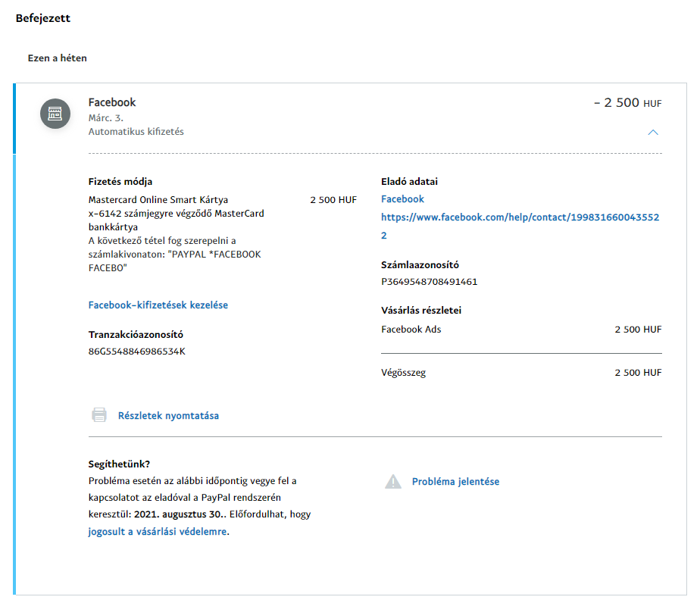Click the Facebook transaction title
Screen dimensions: 700x600
click(112, 102)
